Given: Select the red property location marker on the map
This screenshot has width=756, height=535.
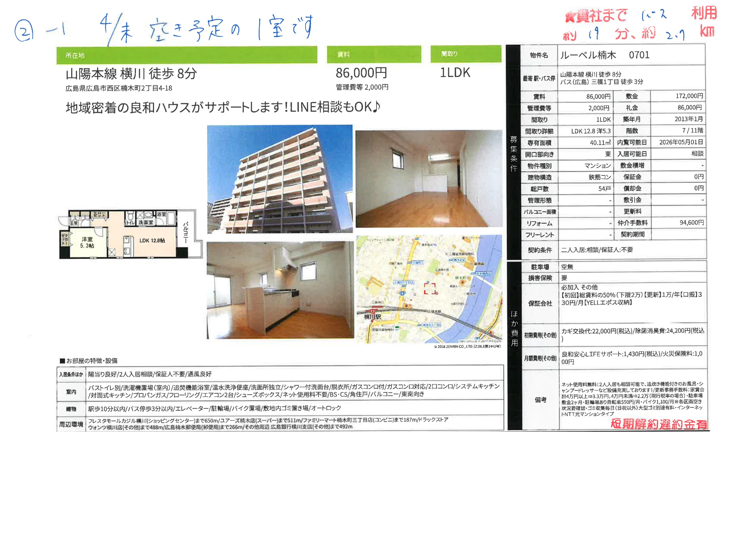Looking at the screenshot, I should [430, 289].
